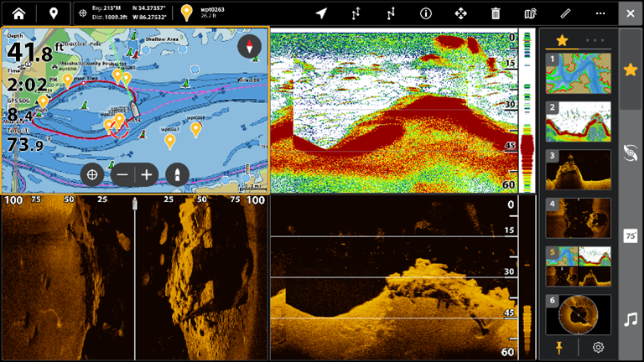Open the chart cards icon in toolbar

[530, 13]
